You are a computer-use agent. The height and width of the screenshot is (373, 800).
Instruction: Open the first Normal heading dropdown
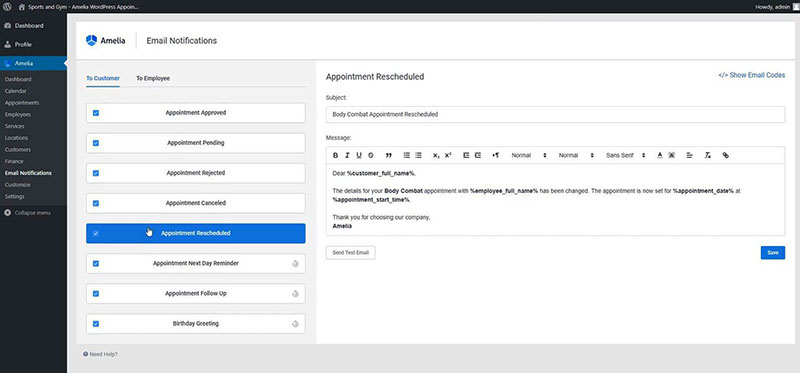[529, 156]
